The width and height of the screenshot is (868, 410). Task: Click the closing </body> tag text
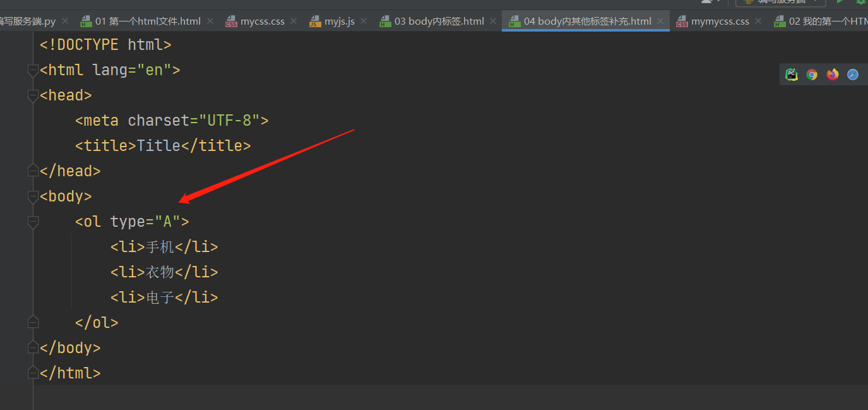(x=70, y=347)
